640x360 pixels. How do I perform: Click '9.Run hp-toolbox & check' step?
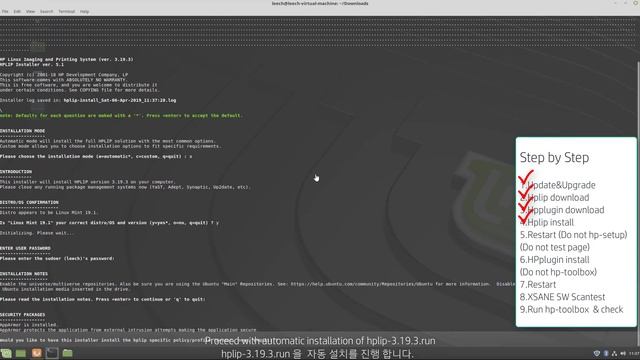pos(571,310)
